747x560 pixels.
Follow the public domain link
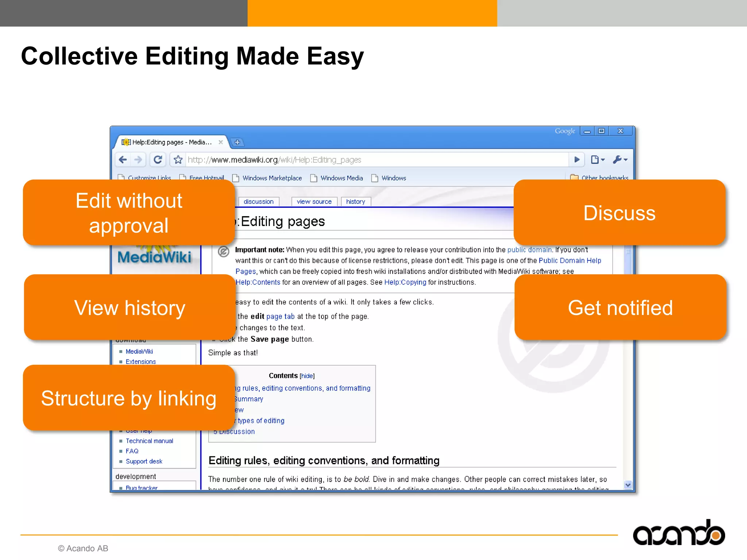(529, 250)
